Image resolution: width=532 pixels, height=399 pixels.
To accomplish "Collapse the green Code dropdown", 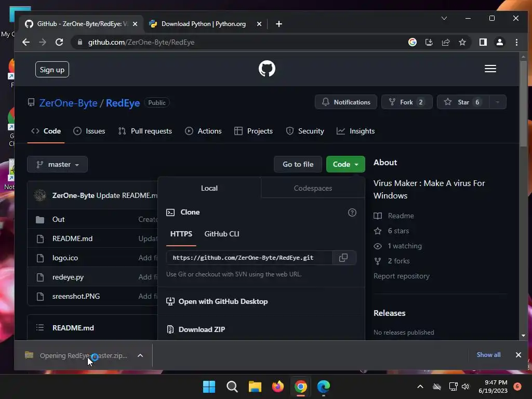I will (x=345, y=164).
